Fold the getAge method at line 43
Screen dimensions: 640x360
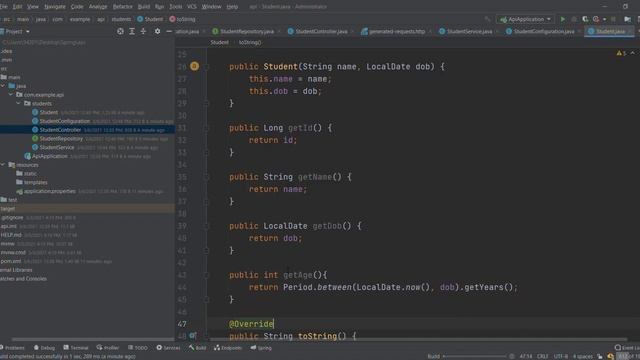(x=207, y=275)
